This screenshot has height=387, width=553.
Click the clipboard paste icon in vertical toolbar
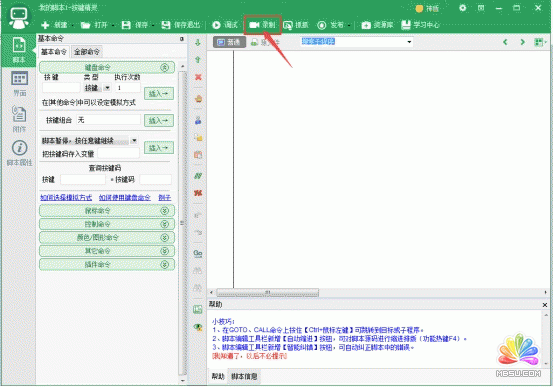pyautogui.click(x=198, y=155)
